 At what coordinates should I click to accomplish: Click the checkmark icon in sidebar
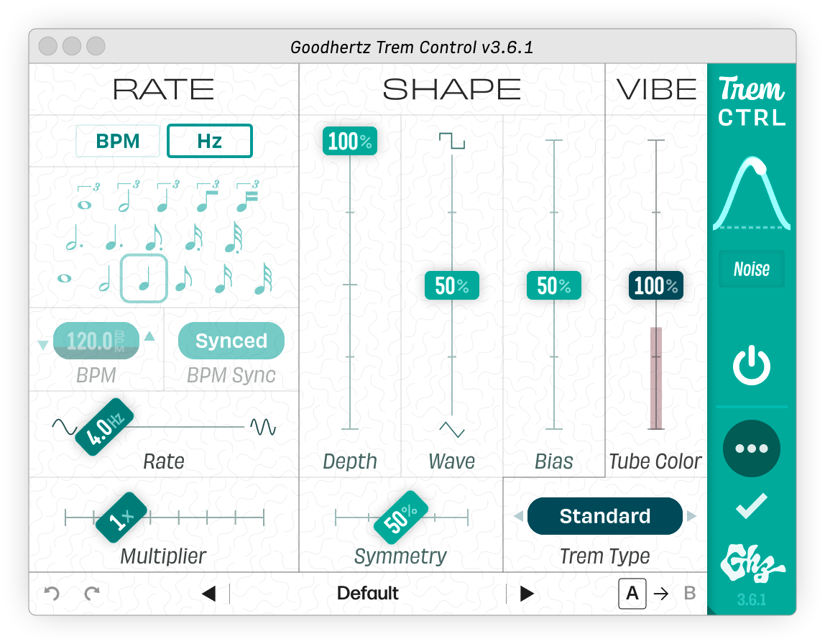click(752, 506)
